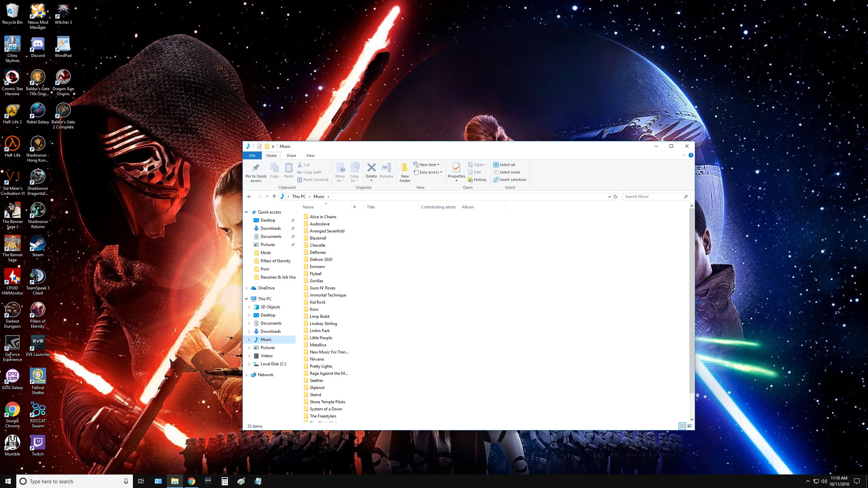Click the Rename icon

pos(386,167)
